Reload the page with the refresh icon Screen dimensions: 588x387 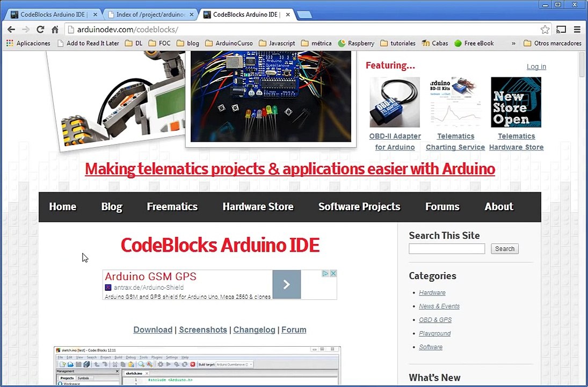[40, 29]
